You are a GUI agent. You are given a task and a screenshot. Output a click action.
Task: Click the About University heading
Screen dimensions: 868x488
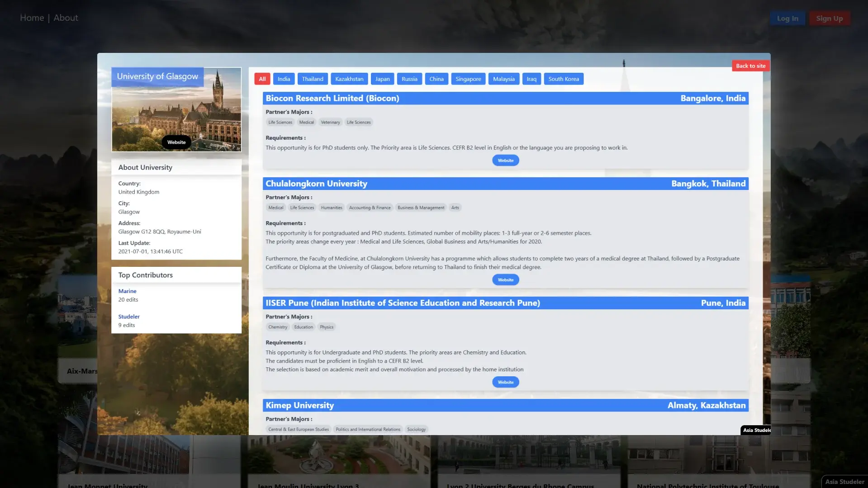pos(145,167)
